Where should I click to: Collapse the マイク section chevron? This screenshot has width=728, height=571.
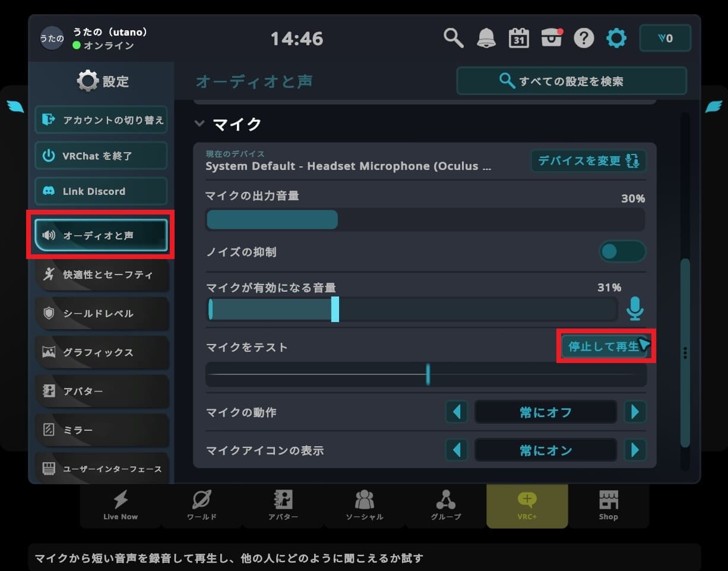click(x=200, y=124)
